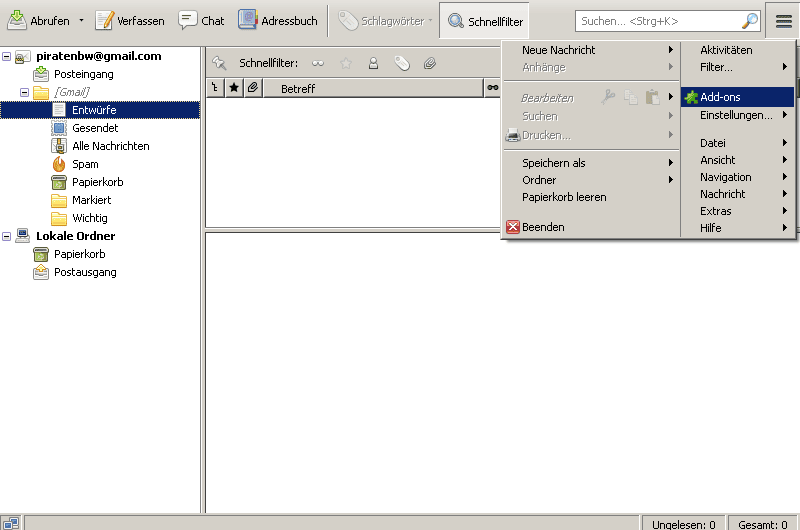Select the [Gmail] folder
The image size is (800, 530).
[71, 92]
